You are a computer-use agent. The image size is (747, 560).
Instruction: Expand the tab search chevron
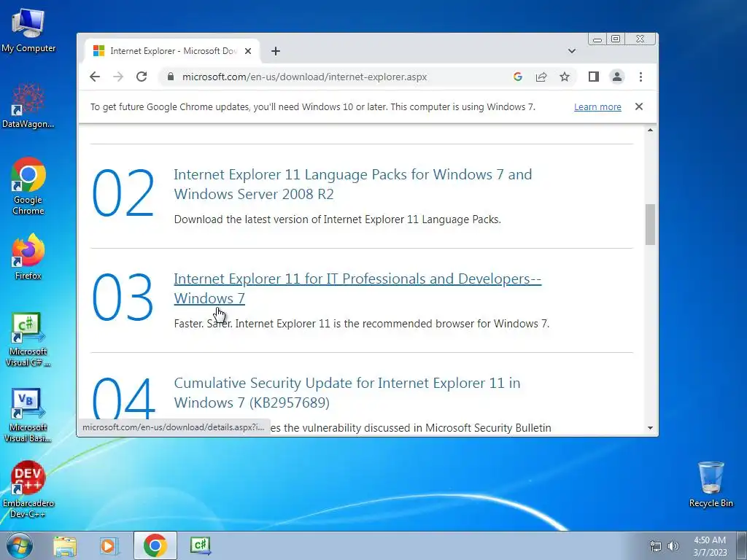572,51
